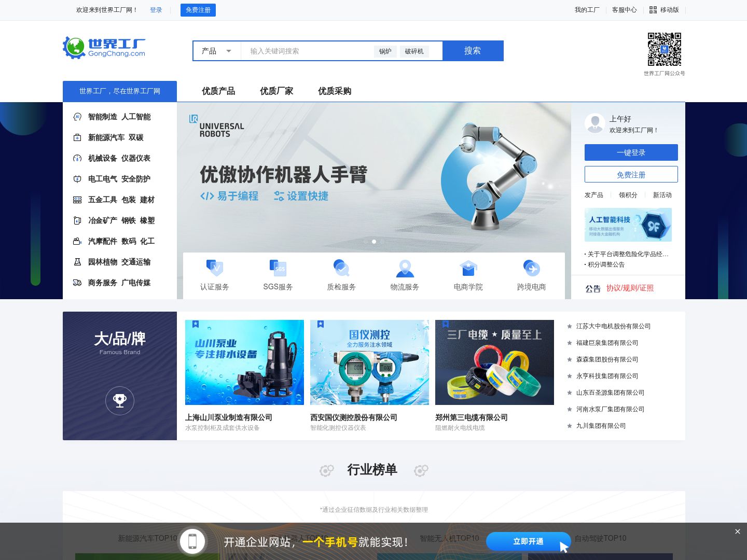The image size is (747, 560).
Task: Open 物流服务 location pin icon
Action: tap(405, 268)
